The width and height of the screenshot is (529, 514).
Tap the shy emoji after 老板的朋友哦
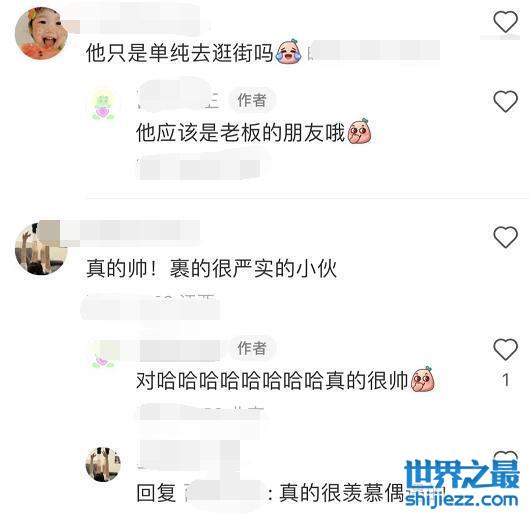360,131
